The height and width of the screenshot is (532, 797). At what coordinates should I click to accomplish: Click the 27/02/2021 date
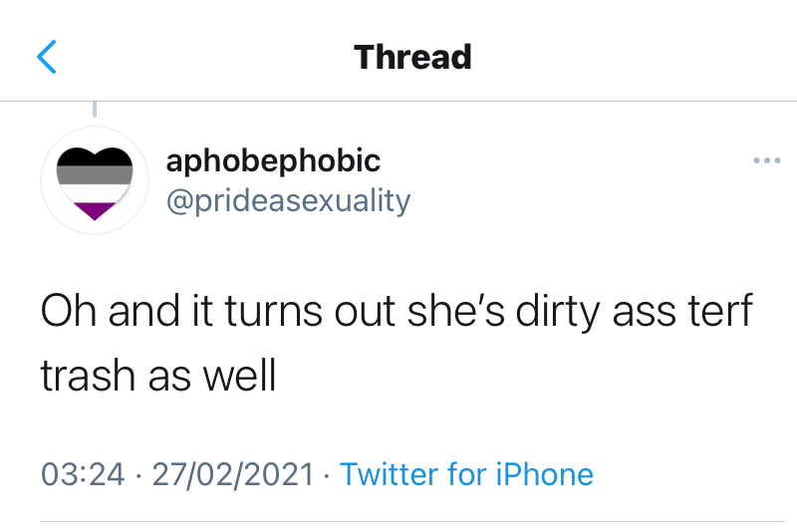pyautogui.click(x=233, y=473)
